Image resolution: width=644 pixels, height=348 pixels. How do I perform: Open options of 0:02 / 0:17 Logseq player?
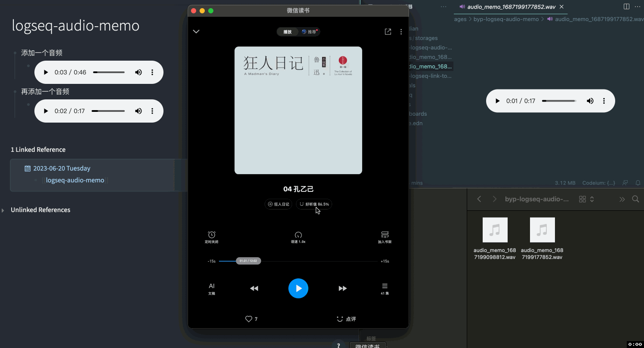152,111
